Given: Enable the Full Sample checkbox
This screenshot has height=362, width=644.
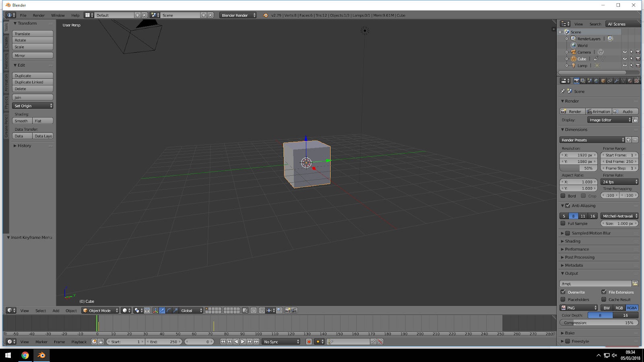Looking at the screenshot, I should (x=563, y=224).
